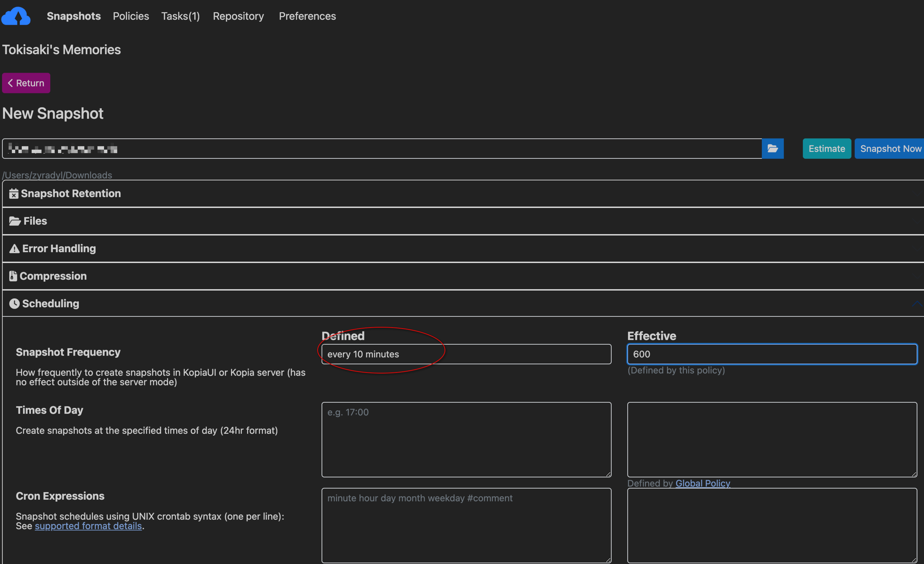924x564 pixels.
Task: Click the Kopia cloud logo
Action: click(16, 16)
